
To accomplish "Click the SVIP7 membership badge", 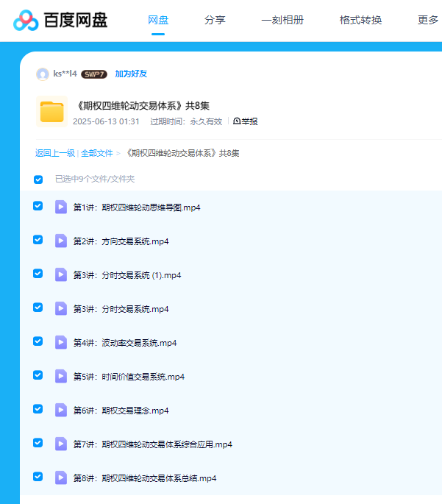I will click(x=94, y=74).
